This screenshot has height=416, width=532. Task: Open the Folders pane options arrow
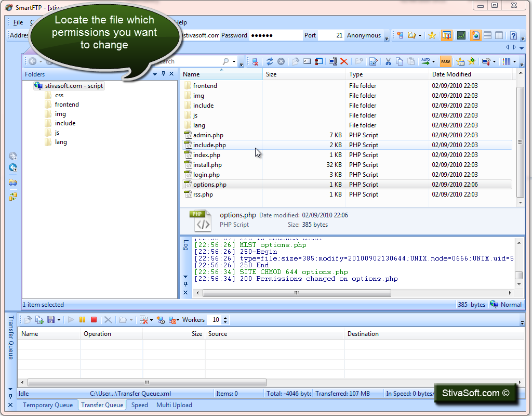click(155, 74)
